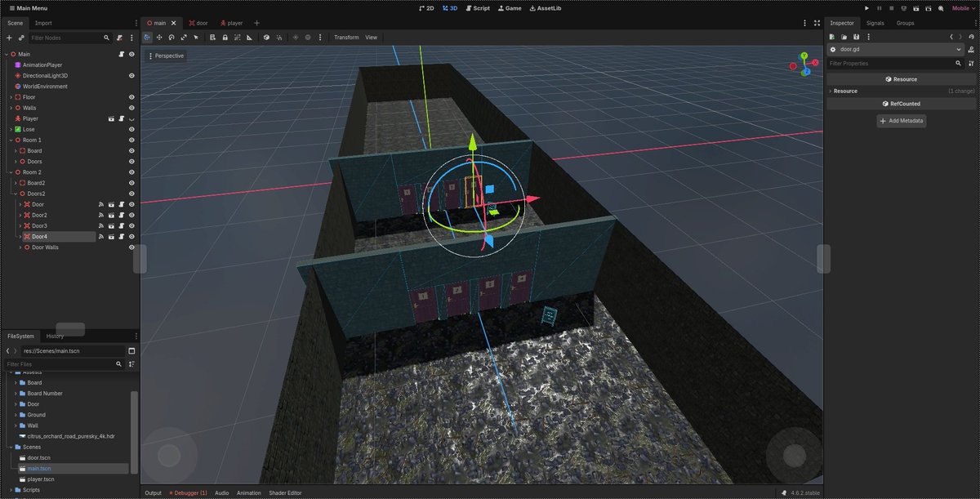
Task: Select the Scale mode tool
Action: pos(184,38)
